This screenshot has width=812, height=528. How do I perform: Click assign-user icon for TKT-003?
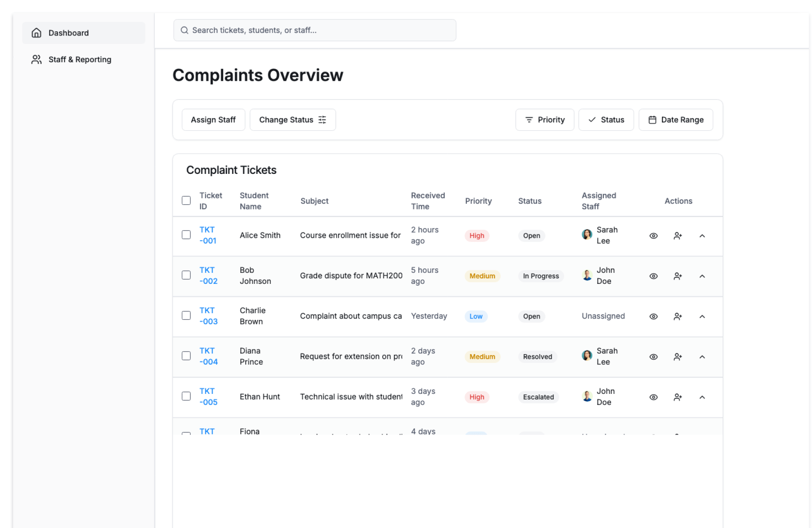(678, 316)
